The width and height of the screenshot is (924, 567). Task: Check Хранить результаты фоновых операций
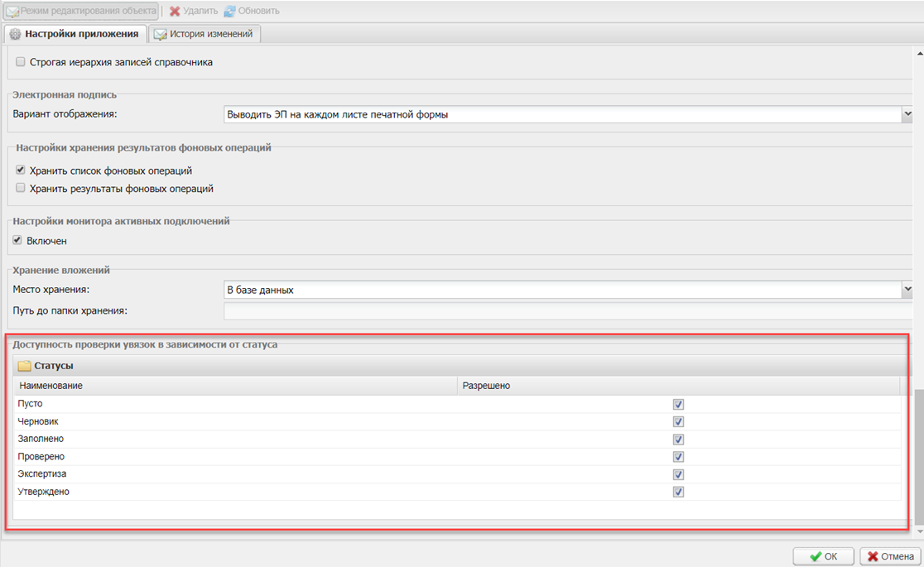pos(21,189)
